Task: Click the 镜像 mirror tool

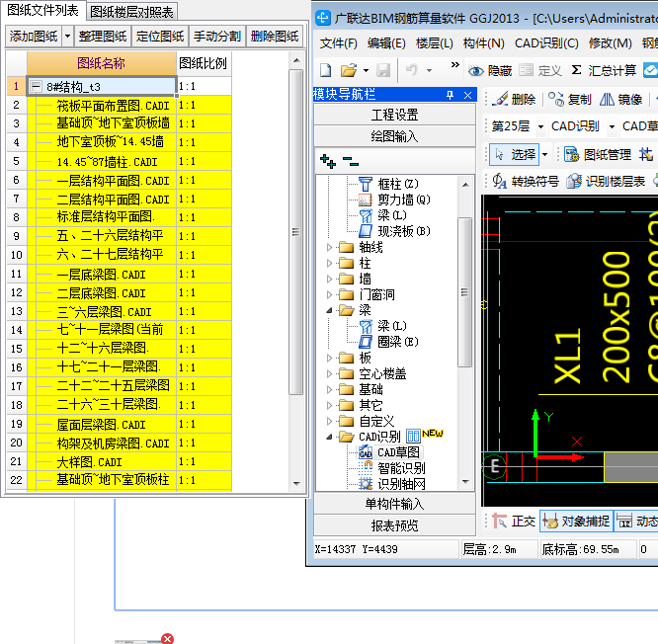Action: (x=620, y=100)
